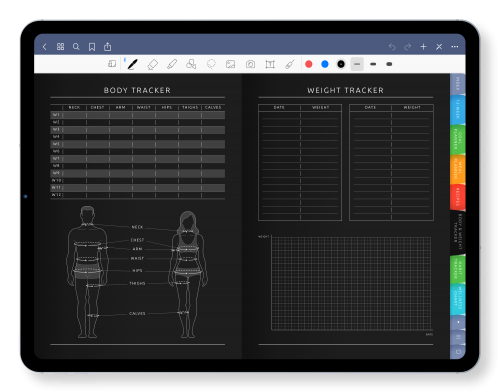Select the Highlighter tool

[172, 64]
